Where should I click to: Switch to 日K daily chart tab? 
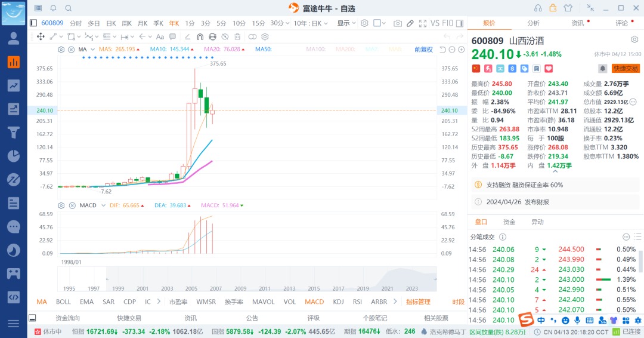click(x=111, y=23)
